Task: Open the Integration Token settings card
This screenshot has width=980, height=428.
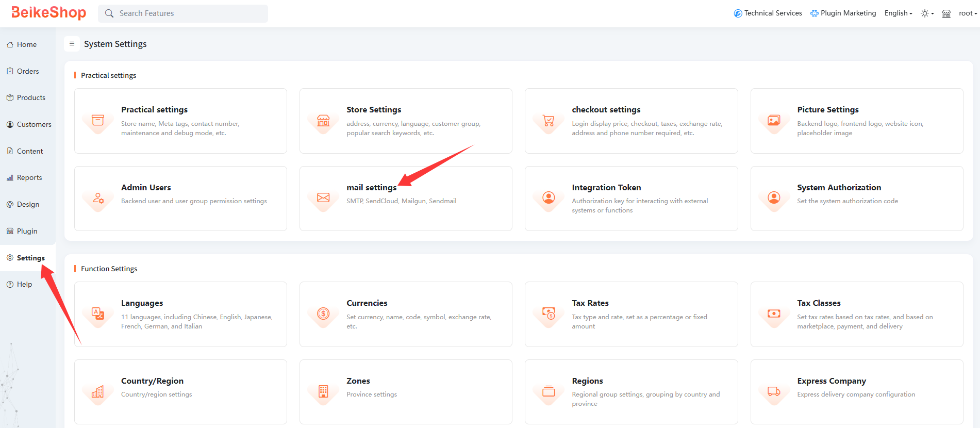Action: coord(631,199)
